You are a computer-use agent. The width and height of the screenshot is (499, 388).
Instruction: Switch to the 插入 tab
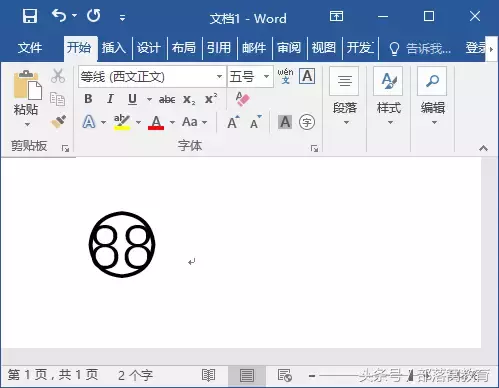coord(114,48)
